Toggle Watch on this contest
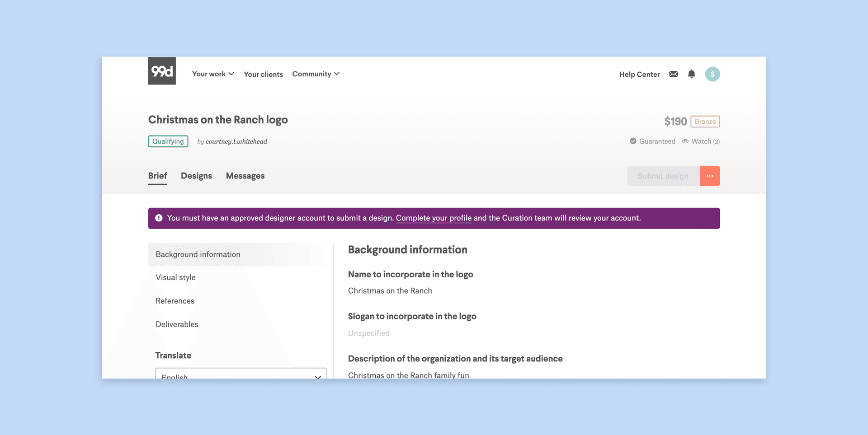868x435 pixels. tap(700, 141)
